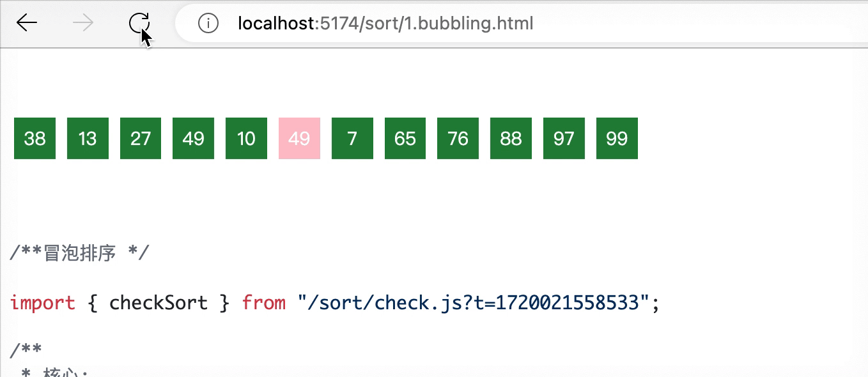Click the checkSort identifier in the code
This screenshot has height=377, width=868.
click(x=159, y=302)
